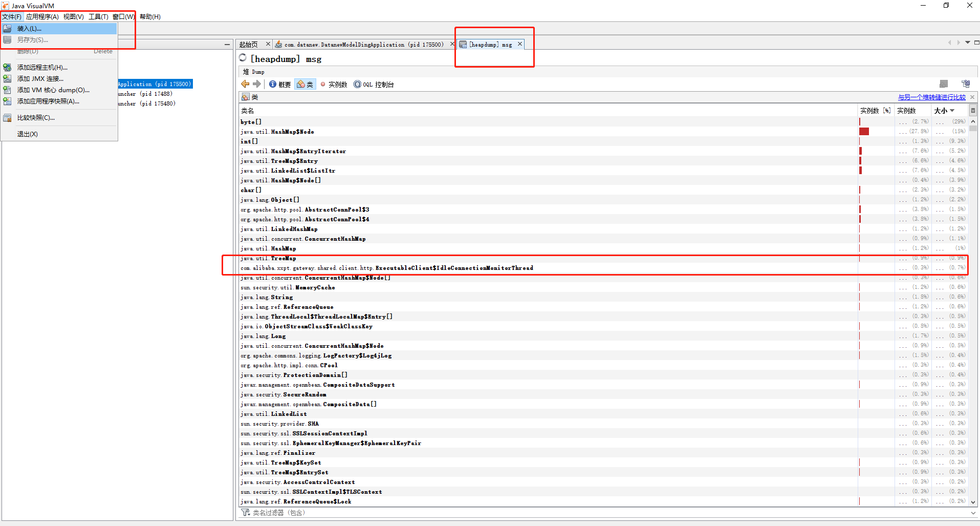Choose 添加 VM 核心 dump(O)... entry
Viewport: 980px width, 526px height.
(x=59, y=90)
